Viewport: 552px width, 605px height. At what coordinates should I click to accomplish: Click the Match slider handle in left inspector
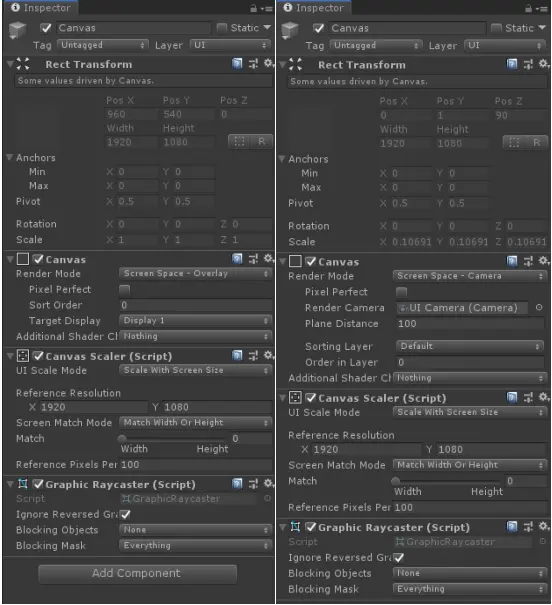[x=122, y=438]
